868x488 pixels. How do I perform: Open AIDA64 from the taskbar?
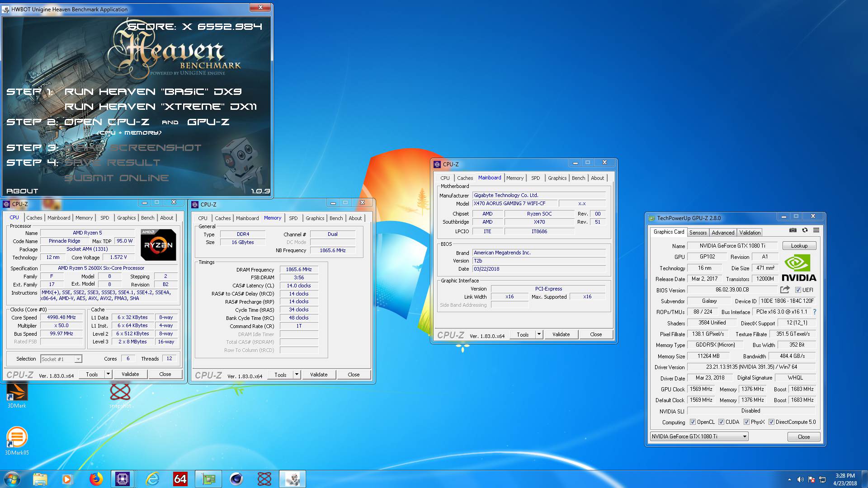(180, 479)
